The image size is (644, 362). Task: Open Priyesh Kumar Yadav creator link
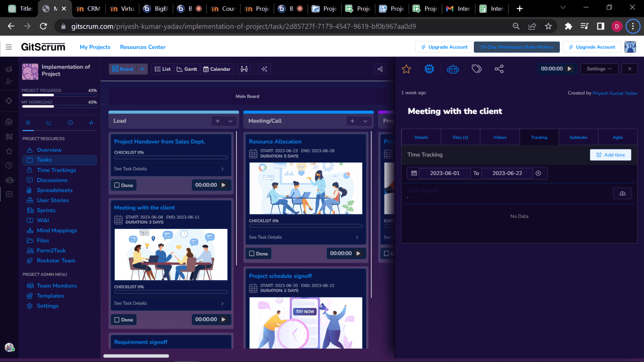point(615,93)
